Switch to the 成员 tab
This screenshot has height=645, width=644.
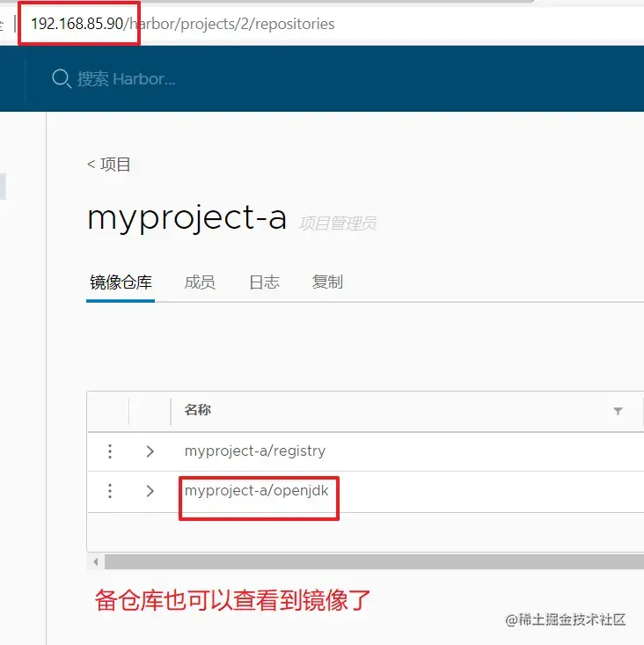[200, 282]
